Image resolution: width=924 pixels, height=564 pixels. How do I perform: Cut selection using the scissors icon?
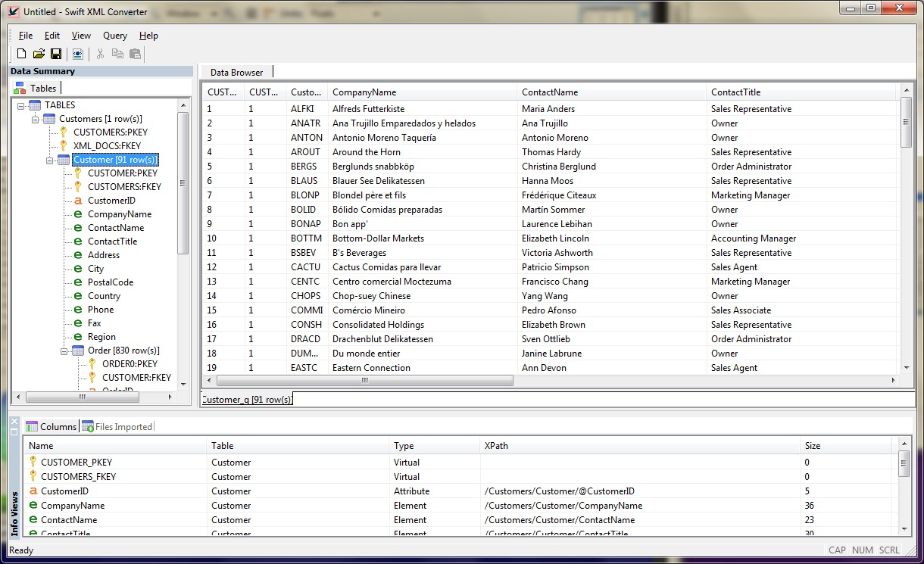pyautogui.click(x=100, y=53)
